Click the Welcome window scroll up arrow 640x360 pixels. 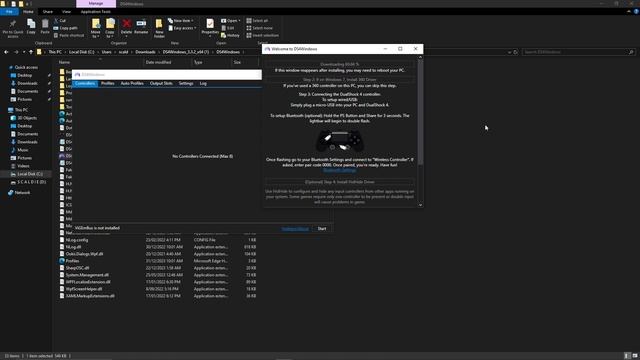click(x=420, y=58)
